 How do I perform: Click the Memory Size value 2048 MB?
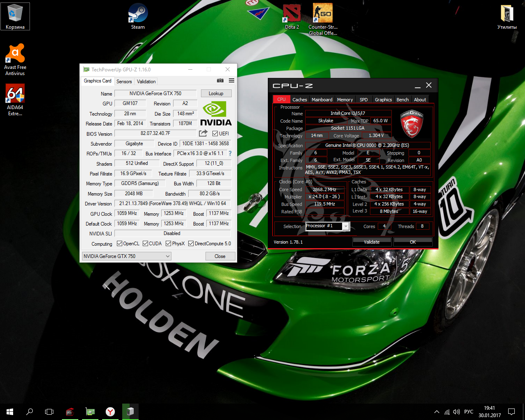coord(134,194)
